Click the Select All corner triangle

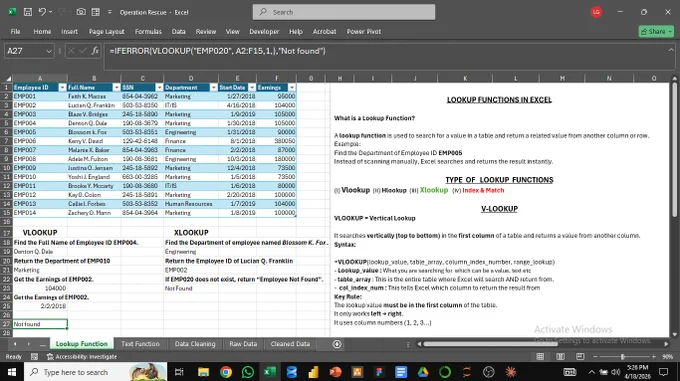coord(8,78)
